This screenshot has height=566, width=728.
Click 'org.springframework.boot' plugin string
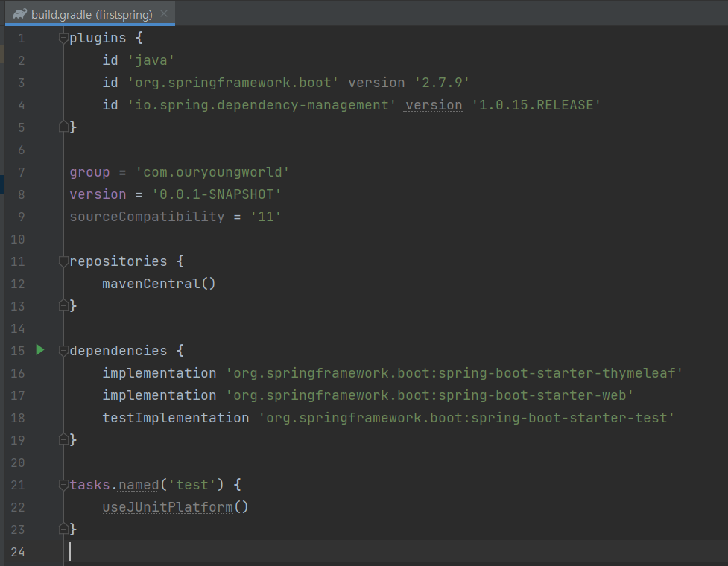pos(232,83)
